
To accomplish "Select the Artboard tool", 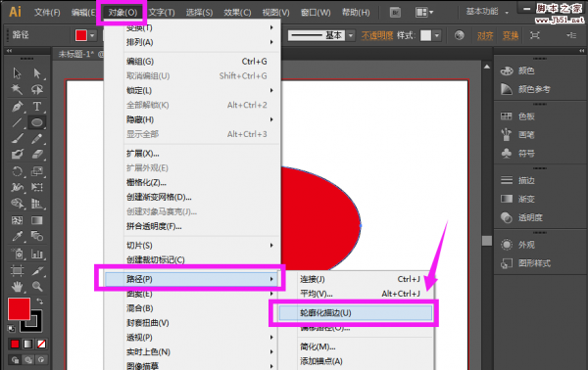I will click(x=18, y=270).
